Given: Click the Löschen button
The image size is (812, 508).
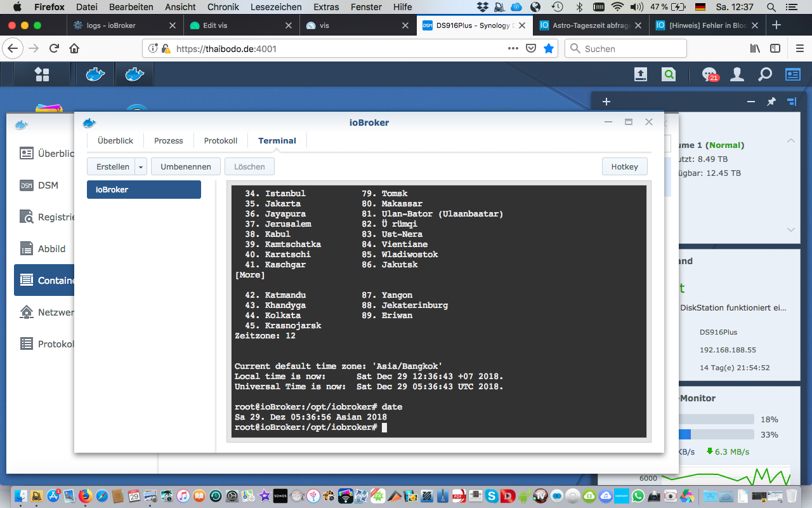Looking at the screenshot, I should pos(249,167).
